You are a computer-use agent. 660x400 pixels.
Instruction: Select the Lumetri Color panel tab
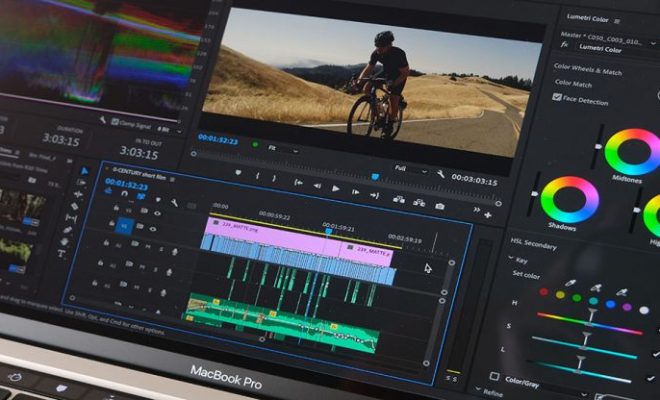click(x=588, y=18)
